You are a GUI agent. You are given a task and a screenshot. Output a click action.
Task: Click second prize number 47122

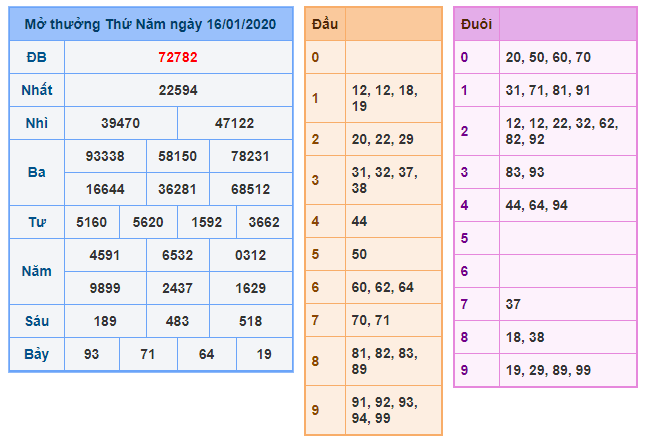coord(235,123)
